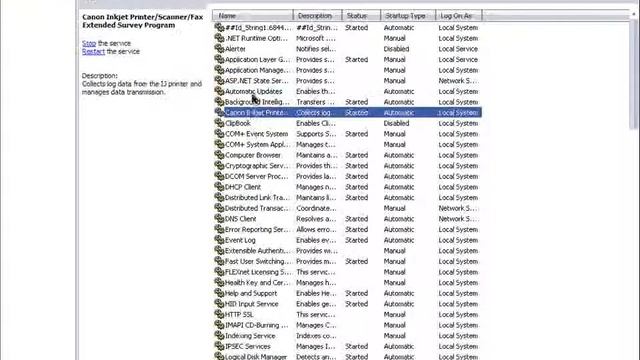Click the gear icon for Fast User Switching

coord(219,261)
